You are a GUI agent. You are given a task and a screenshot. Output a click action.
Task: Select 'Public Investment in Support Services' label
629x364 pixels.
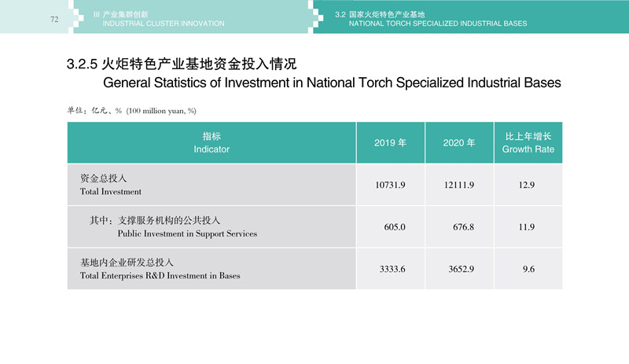pyautogui.click(x=187, y=233)
